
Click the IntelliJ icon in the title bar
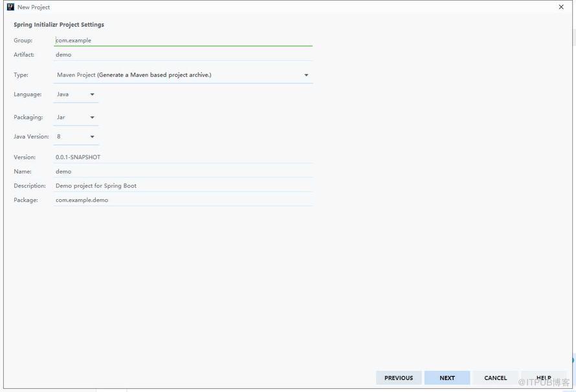coord(10,7)
